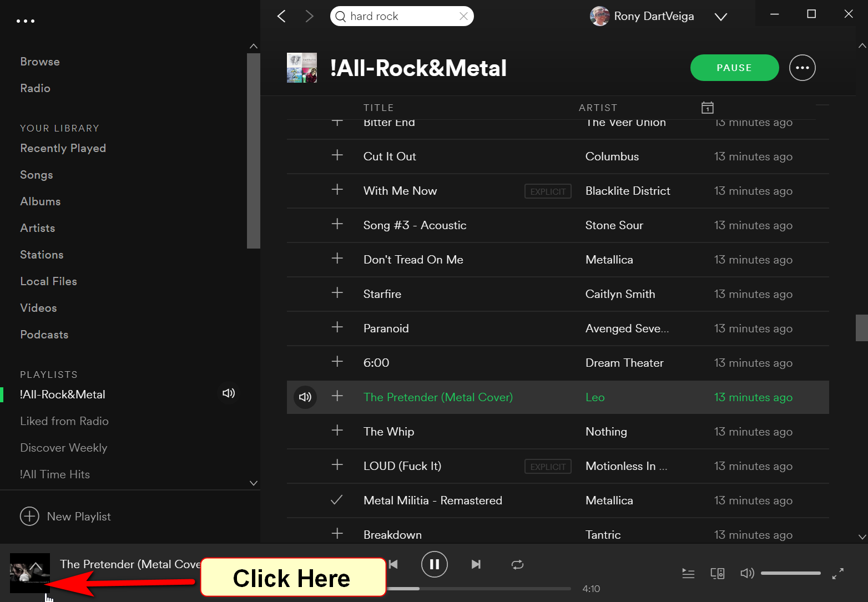Go back with the left arrow

tap(282, 16)
